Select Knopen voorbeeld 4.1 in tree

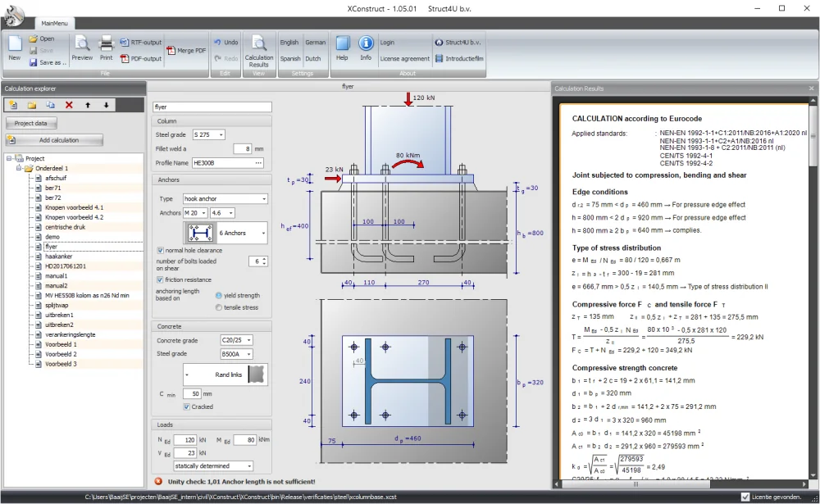click(x=74, y=207)
